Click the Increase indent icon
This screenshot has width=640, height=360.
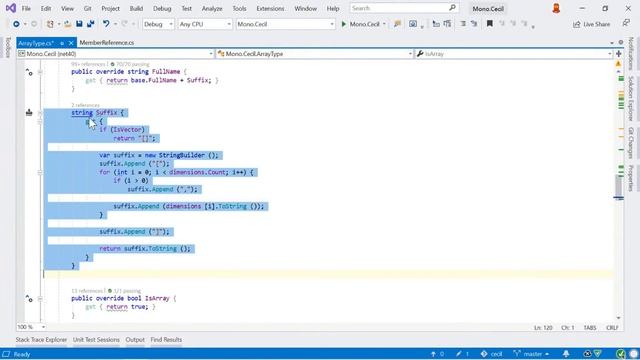tap(474, 24)
